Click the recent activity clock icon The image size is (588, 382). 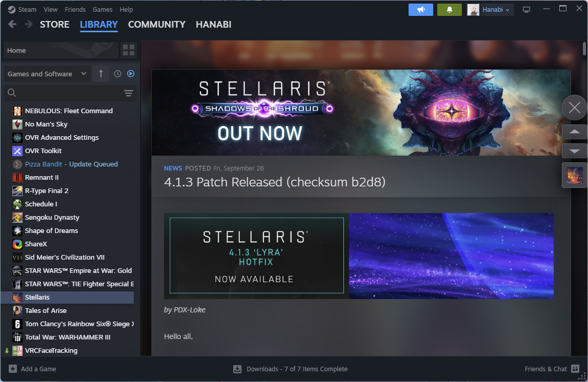coord(117,74)
